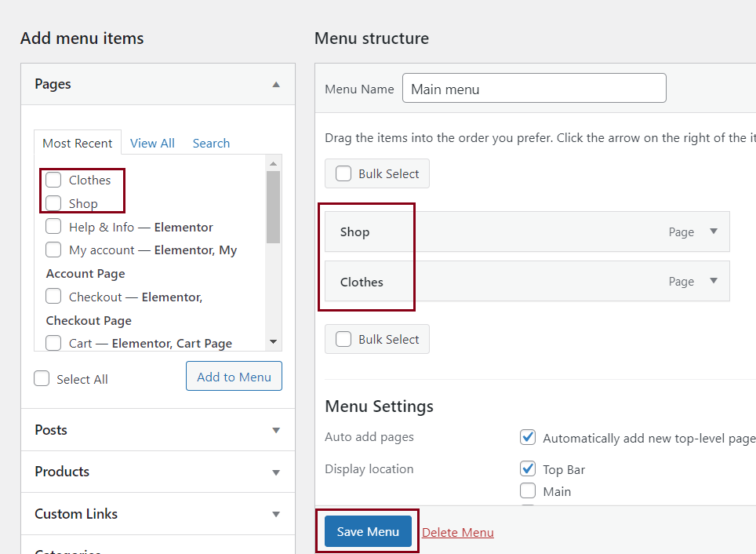Expand the Posts panel
This screenshot has width=756, height=554.
click(275, 430)
